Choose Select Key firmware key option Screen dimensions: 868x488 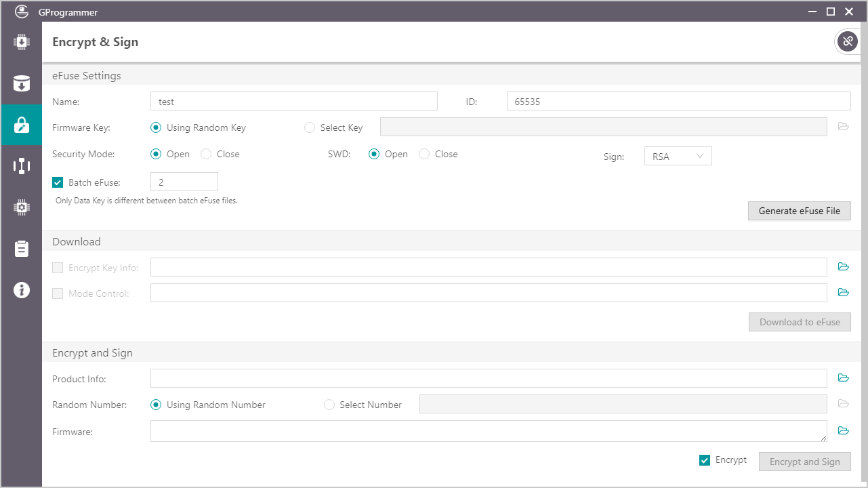pos(310,127)
